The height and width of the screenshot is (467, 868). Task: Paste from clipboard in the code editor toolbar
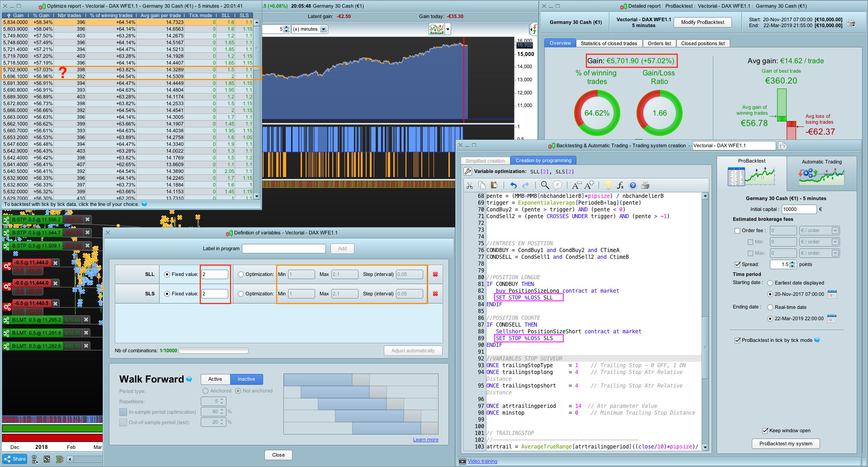point(494,185)
